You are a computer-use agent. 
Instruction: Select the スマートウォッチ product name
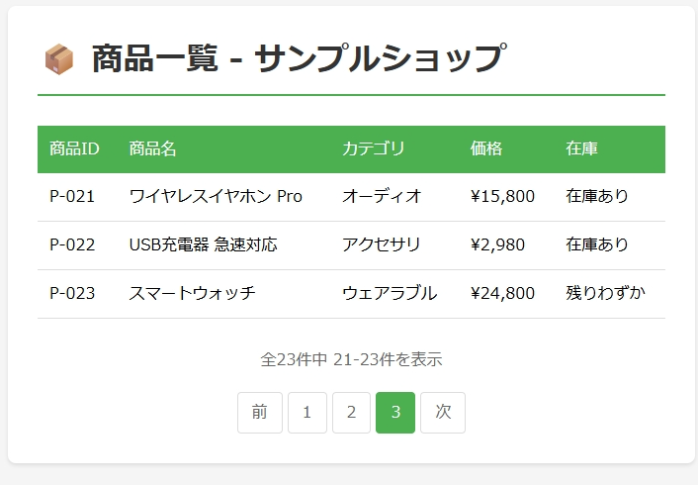coord(192,293)
